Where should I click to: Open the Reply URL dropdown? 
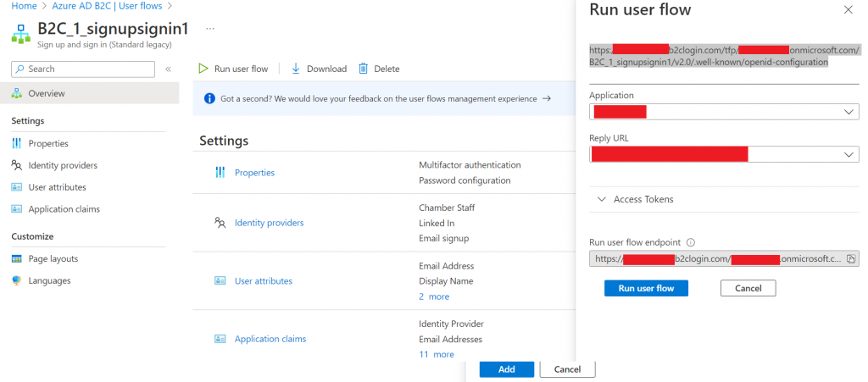coord(724,154)
